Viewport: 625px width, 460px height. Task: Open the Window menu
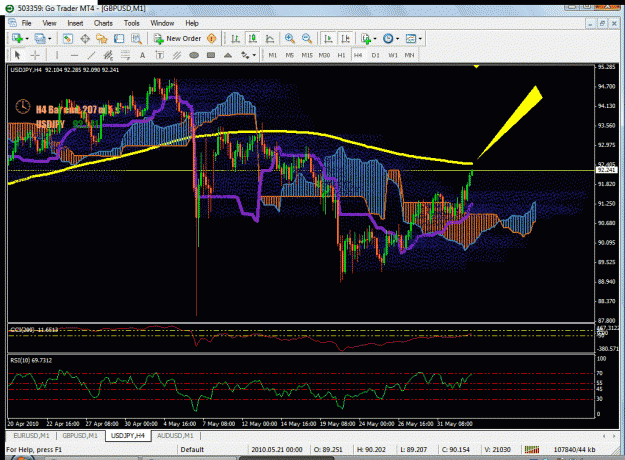[162, 23]
